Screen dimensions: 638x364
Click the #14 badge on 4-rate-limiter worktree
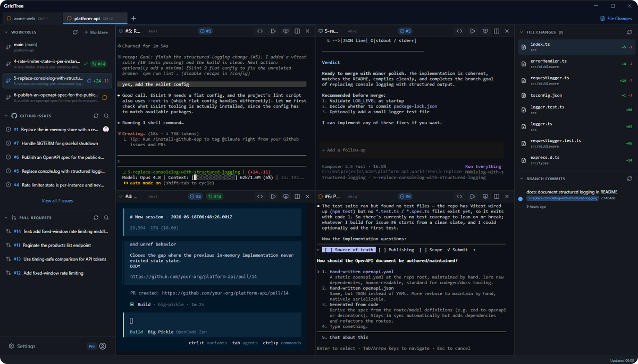98,64
